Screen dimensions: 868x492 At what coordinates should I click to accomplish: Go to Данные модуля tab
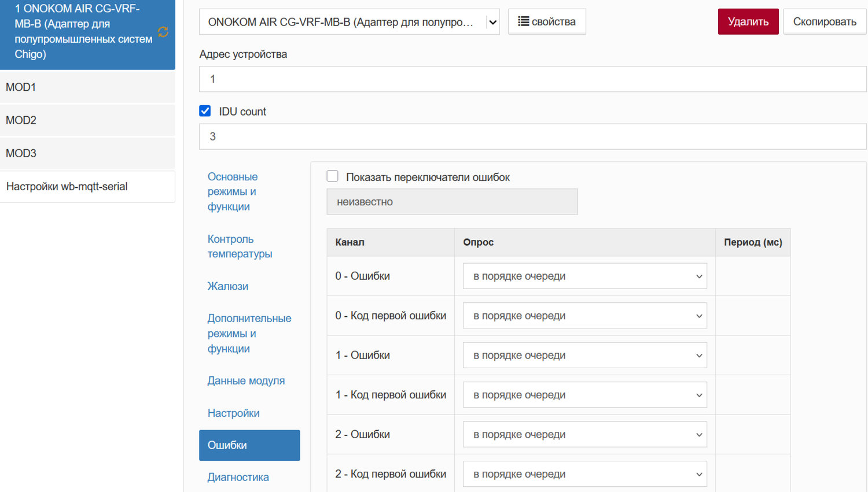click(246, 380)
